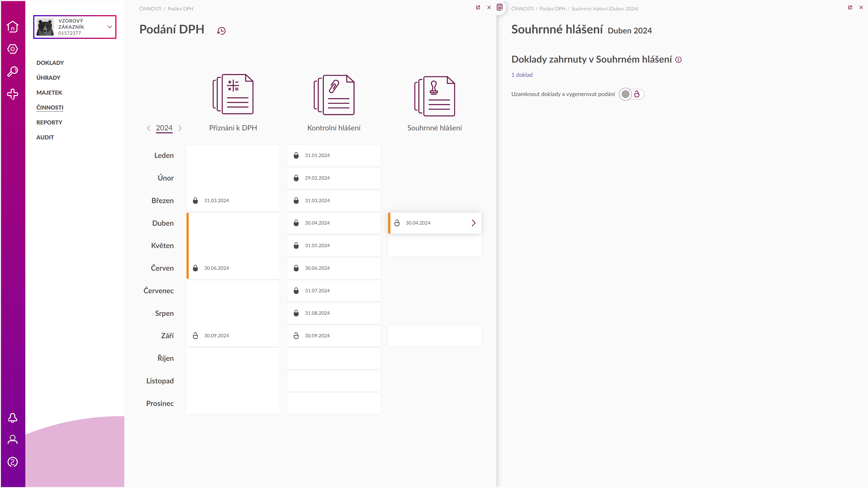Click the Přiznání k DPH column title
868x488 pixels.
(233, 128)
